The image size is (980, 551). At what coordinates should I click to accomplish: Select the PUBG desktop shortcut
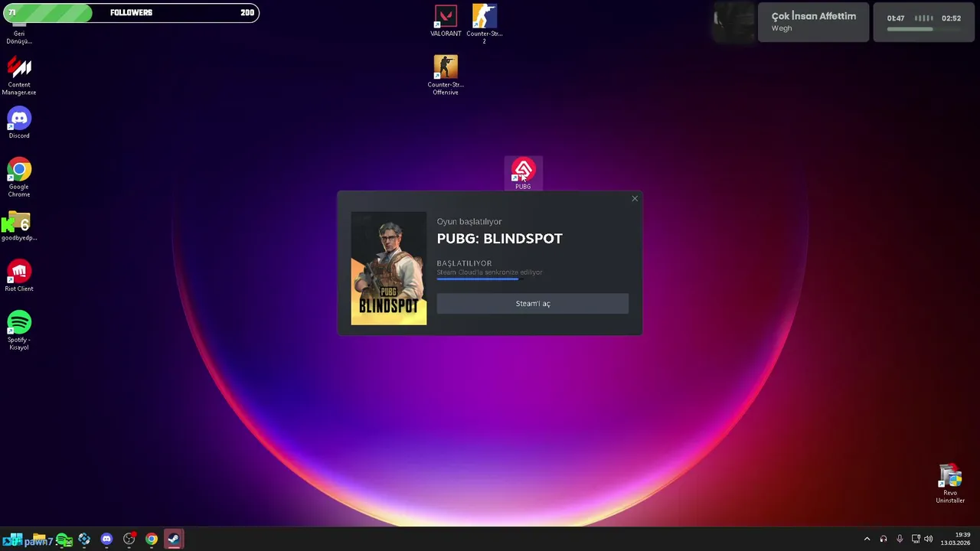pyautogui.click(x=523, y=174)
